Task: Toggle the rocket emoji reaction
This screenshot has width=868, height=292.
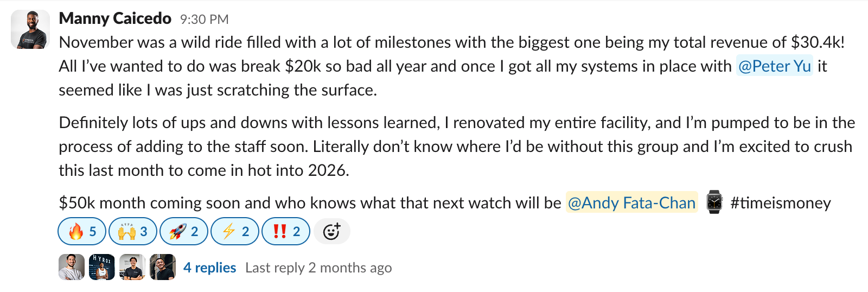Action: pos(184,232)
